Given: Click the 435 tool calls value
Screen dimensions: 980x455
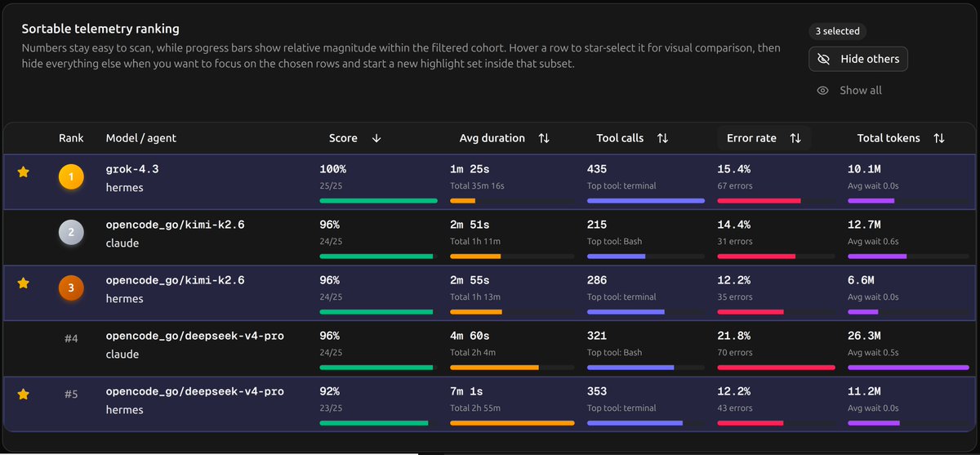Looking at the screenshot, I should (597, 169).
